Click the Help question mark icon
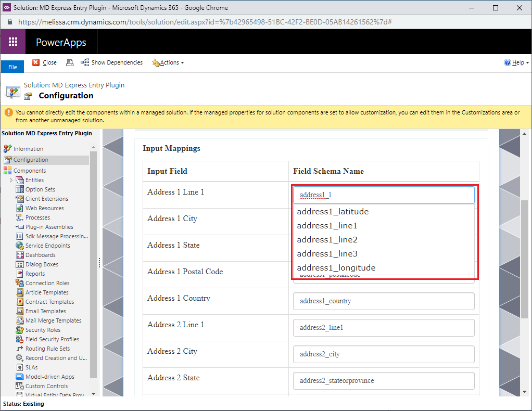Viewport: 532px width, 411px height. pyautogui.click(x=507, y=62)
